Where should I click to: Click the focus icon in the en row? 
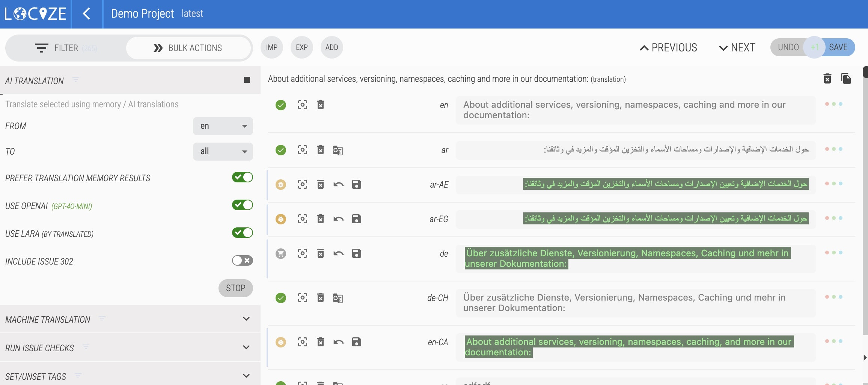coord(302,105)
